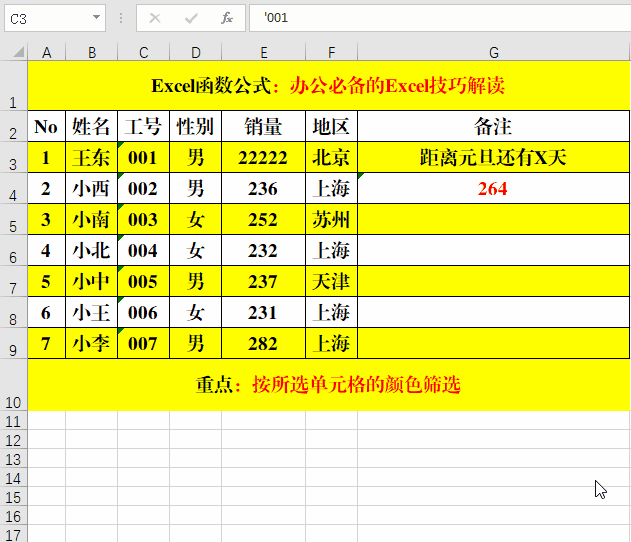
Task: Select the '北京' region cell
Action: [331, 157]
